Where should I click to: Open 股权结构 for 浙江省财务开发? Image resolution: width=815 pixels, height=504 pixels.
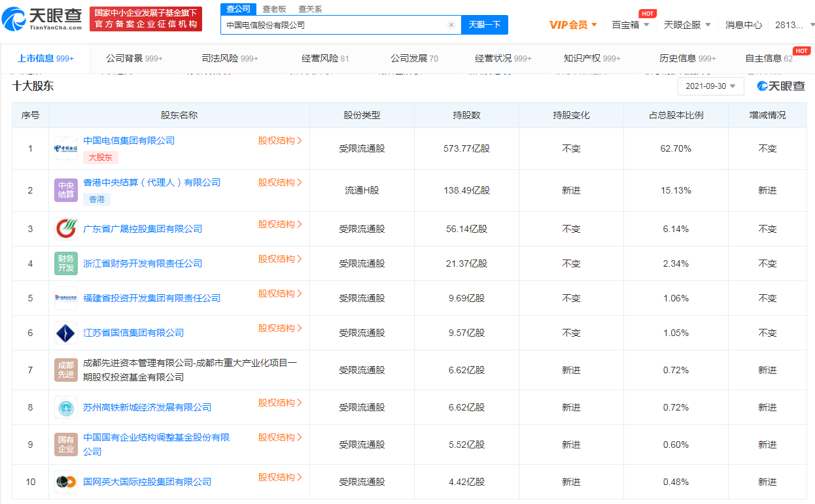coord(280,259)
